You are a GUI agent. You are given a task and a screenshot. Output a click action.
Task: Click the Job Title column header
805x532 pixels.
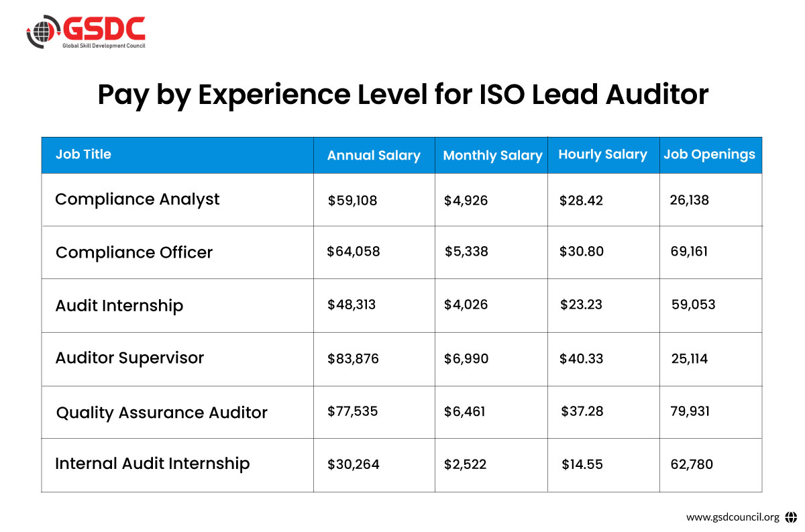point(83,154)
